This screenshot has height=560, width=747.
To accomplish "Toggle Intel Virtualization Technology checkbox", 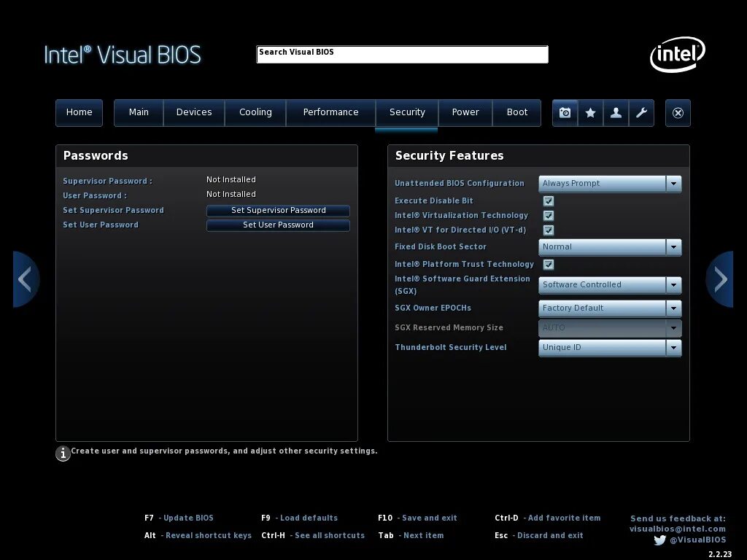I will coord(549,216).
